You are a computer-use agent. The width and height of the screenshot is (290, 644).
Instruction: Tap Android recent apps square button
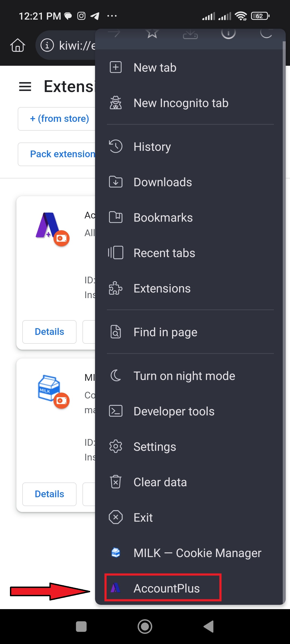[x=81, y=627]
